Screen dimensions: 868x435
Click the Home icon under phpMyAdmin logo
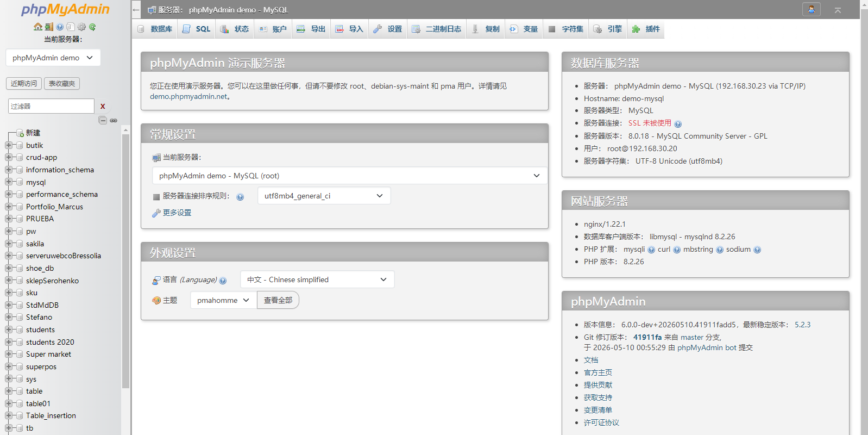pos(38,27)
